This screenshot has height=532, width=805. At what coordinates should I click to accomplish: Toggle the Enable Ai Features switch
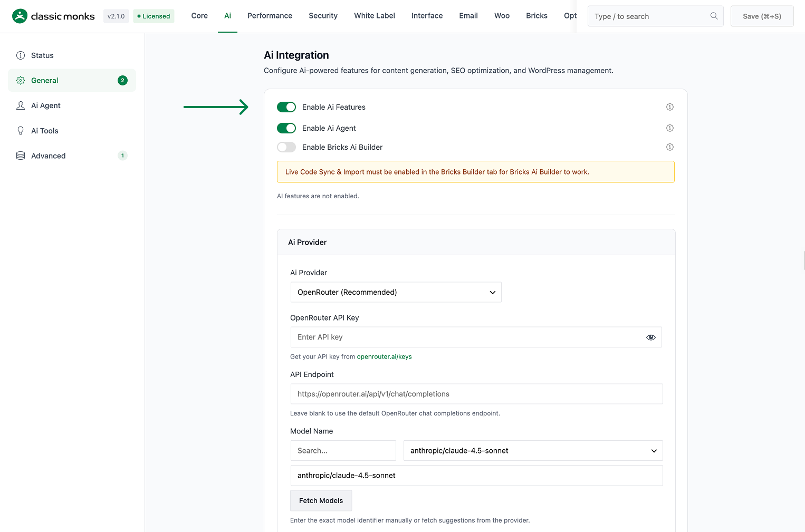coord(286,107)
